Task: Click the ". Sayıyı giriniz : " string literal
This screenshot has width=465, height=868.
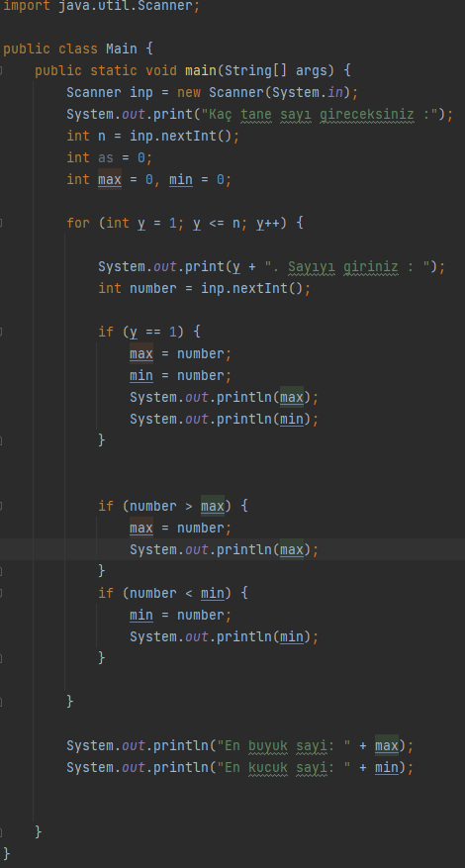Action: click(347, 267)
